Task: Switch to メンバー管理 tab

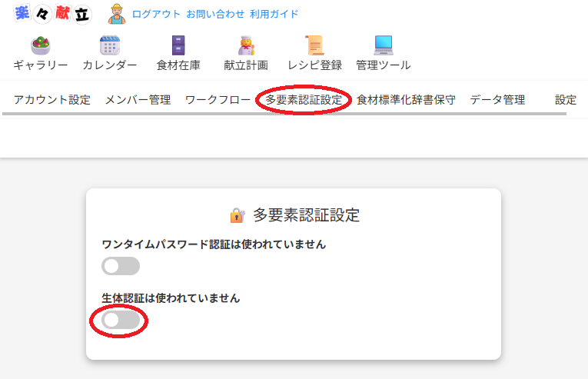Action: point(138,100)
